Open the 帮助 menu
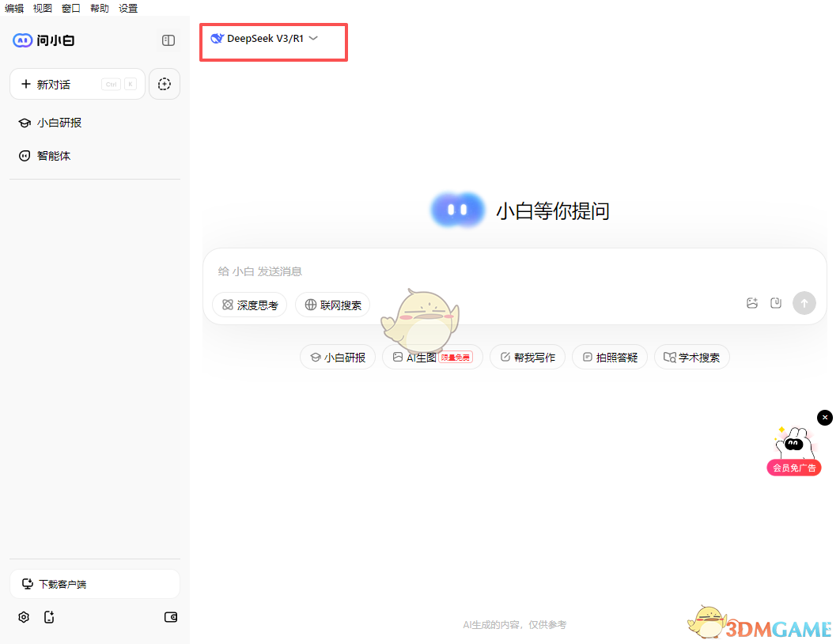840x644 pixels. point(99,8)
